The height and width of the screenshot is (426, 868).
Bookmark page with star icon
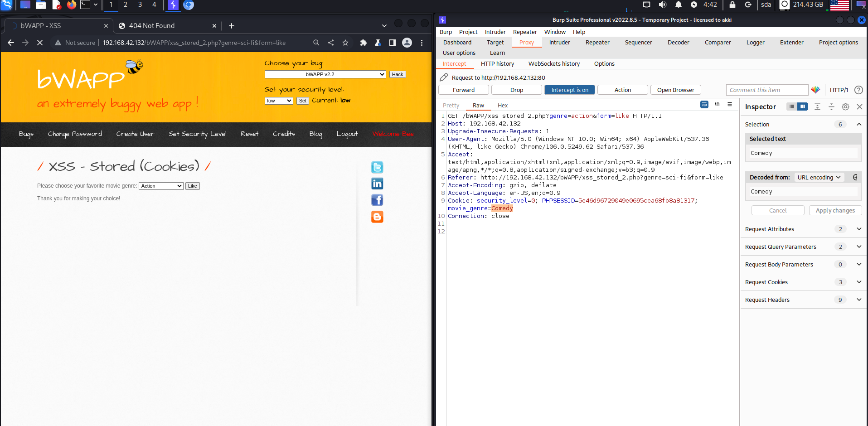point(345,43)
